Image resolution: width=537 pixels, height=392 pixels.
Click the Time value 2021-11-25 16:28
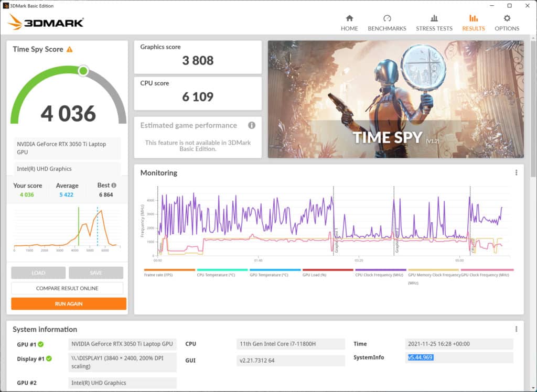[x=459, y=344]
